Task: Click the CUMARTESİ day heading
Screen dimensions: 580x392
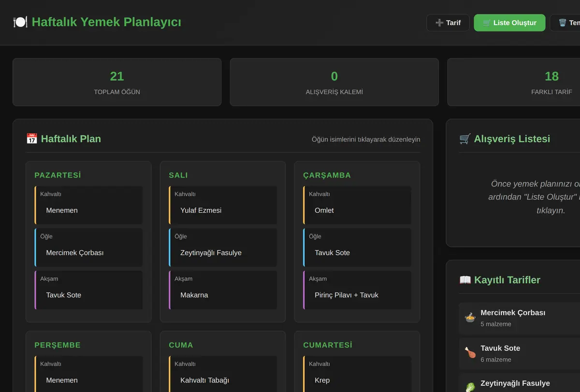Action: 328,345
